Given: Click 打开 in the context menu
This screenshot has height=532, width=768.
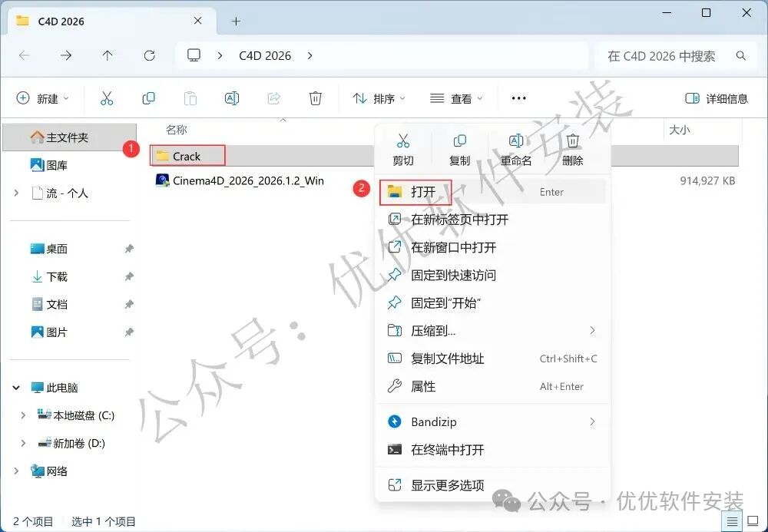Looking at the screenshot, I should [493, 191].
